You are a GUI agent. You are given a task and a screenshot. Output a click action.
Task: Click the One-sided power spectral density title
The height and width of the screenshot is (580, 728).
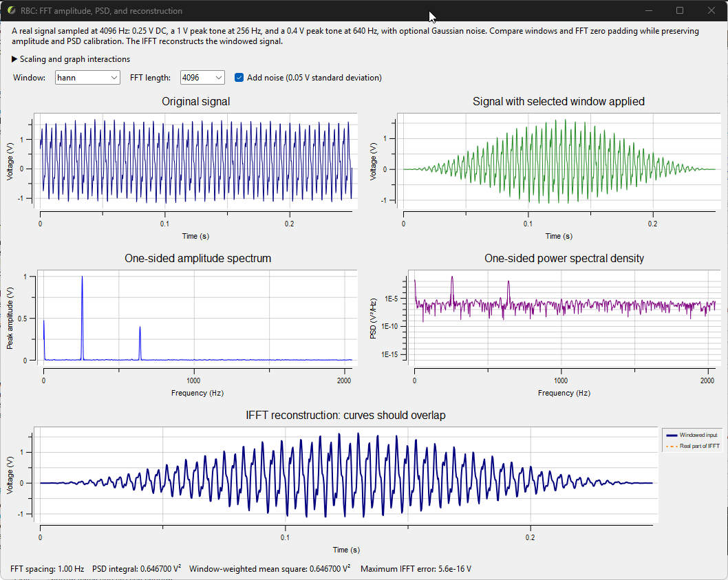(564, 258)
